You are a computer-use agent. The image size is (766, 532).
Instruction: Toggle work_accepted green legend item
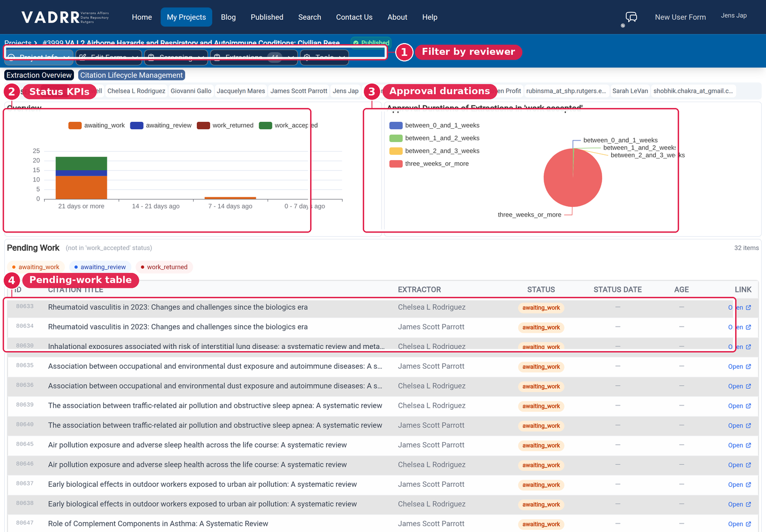pyautogui.click(x=288, y=126)
